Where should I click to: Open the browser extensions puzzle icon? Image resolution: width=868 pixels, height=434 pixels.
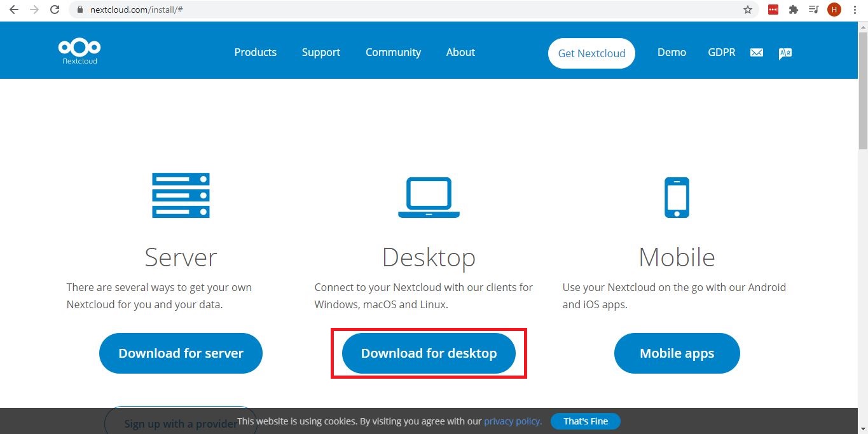click(793, 10)
